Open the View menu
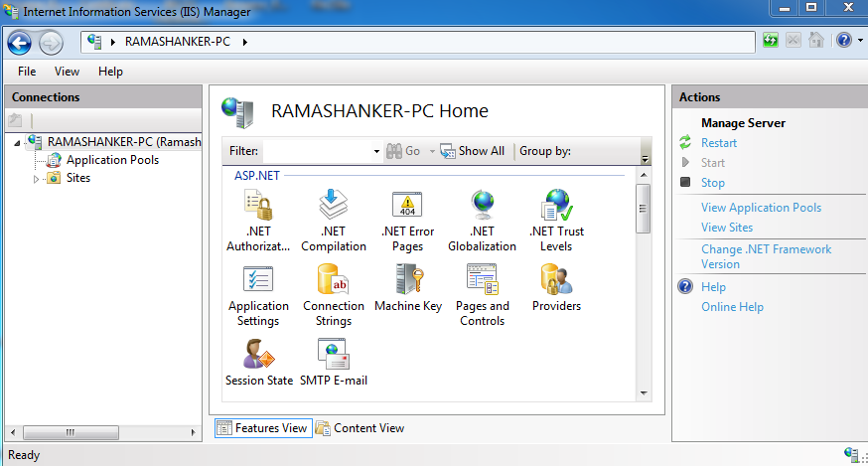868x466 pixels. point(67,72)
